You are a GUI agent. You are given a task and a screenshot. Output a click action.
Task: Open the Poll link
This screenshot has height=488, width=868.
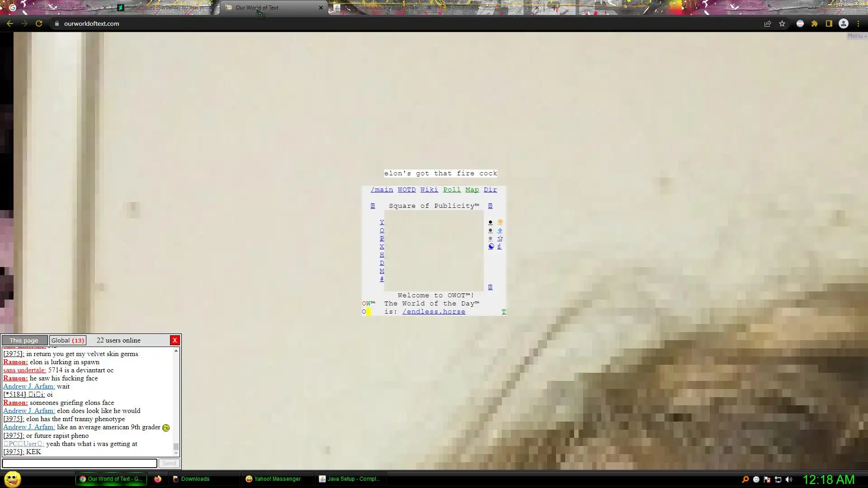pyautogui.click(x=452, y=190)
